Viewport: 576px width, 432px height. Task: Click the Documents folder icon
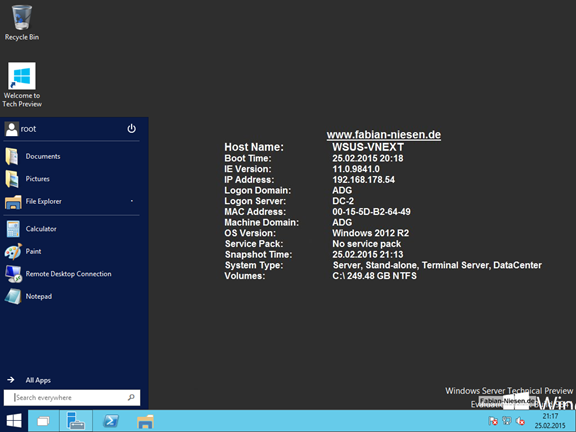pyautogui.click(x=12, y=156)
